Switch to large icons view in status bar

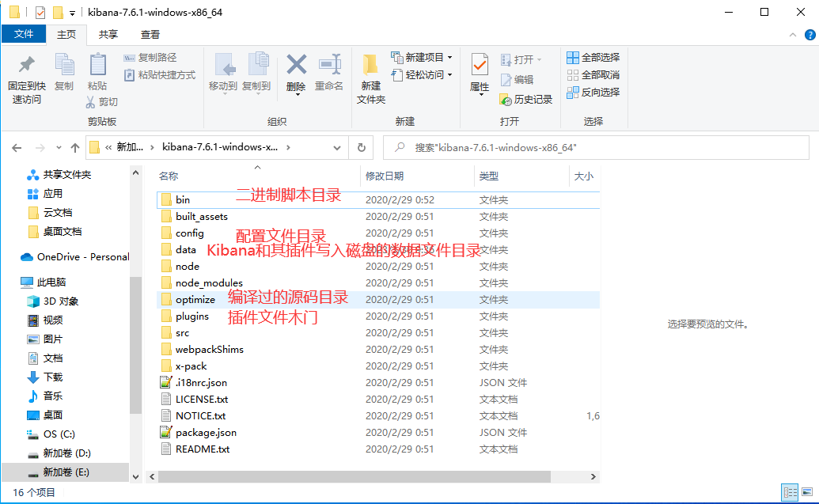[807, 492]
